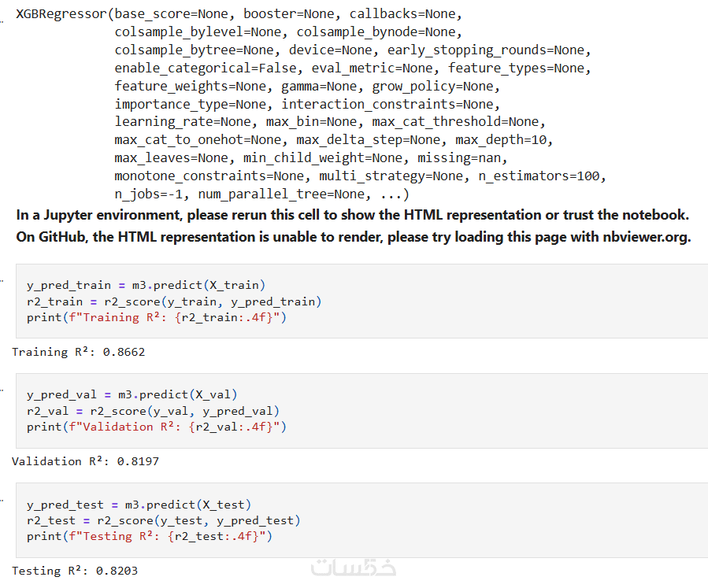The height and width of the screenshot is (588, 708).
Task: Click the print Training R² code line
Action: pos(156,317)
